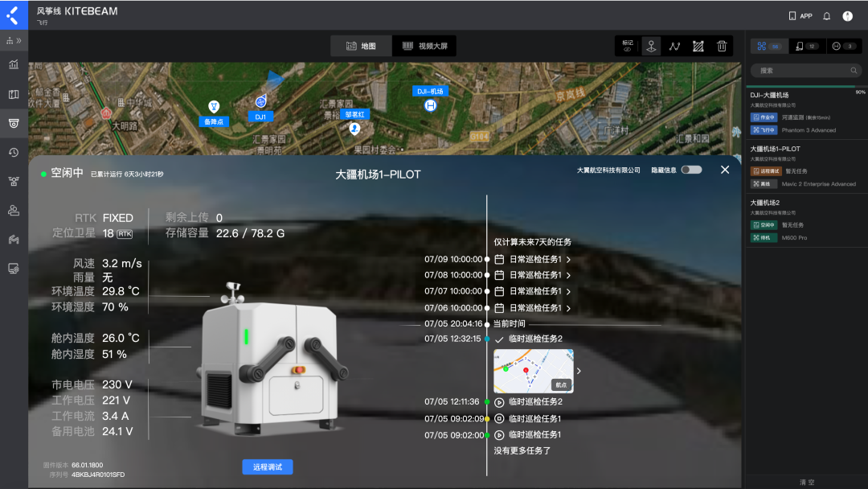Switch to the 视频大屏 tab
868x489 pixels.
[x=424, y=47]
